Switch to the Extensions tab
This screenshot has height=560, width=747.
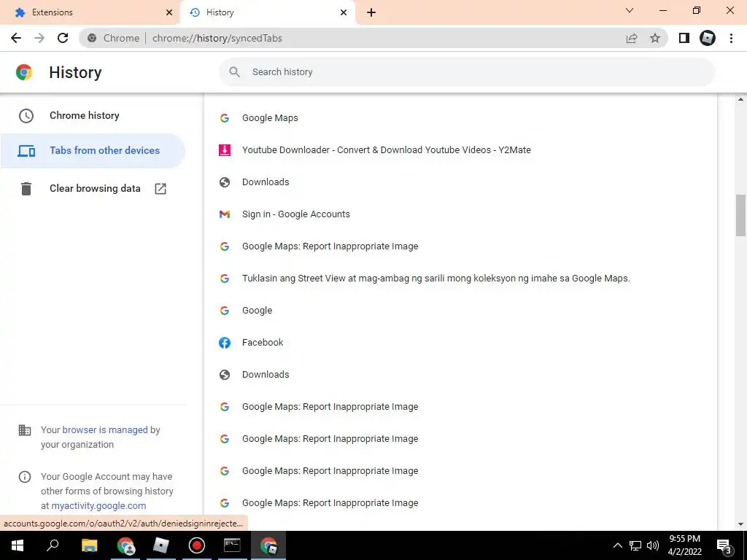click(90, 12)
